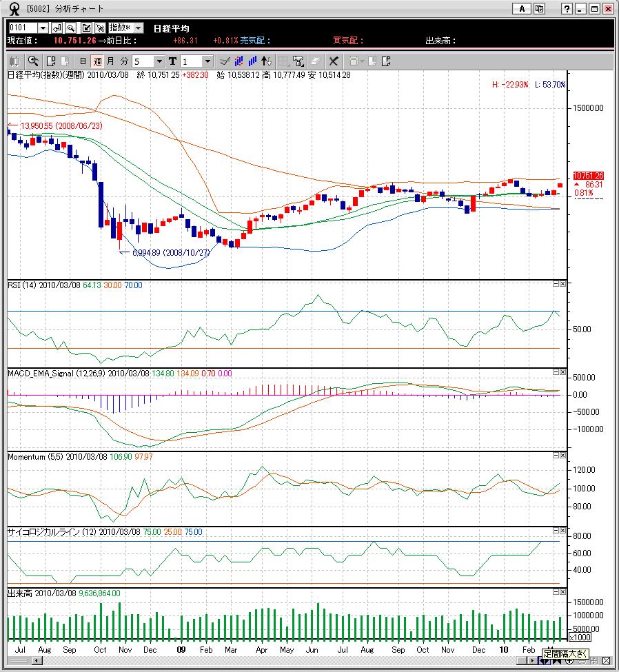Switch to monthly chart with 月 button
619x672 pixels.
pos(110,61)
